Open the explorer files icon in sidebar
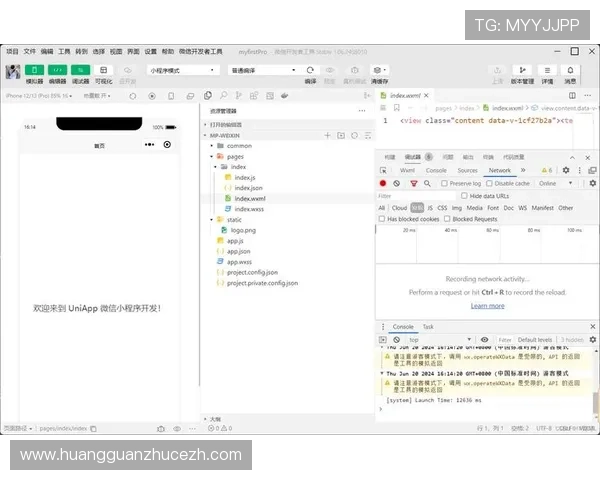 click(x=208, y=96)
